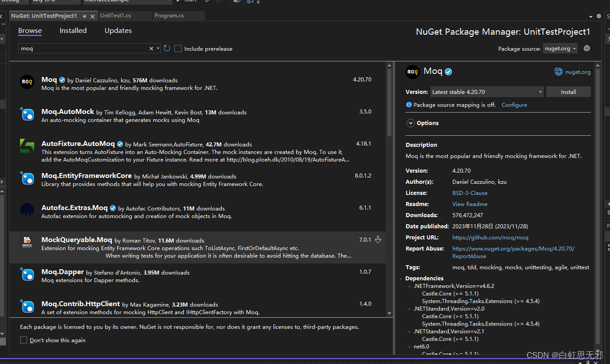Switch to the Browse tab
This screenshot has width=610, height=364.
[30, 31]
